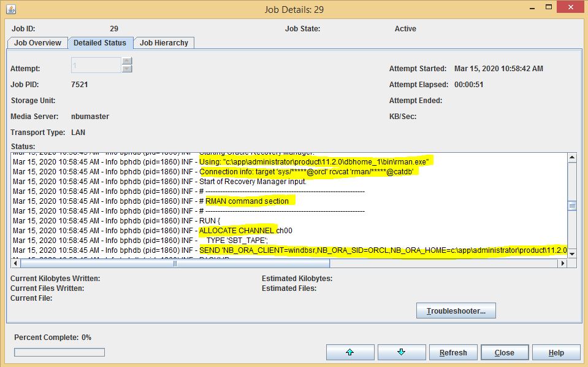The height and width of the screenshot is (367, 588).
Task: Click the green down arrow navigation button
Action: [402, 352]
